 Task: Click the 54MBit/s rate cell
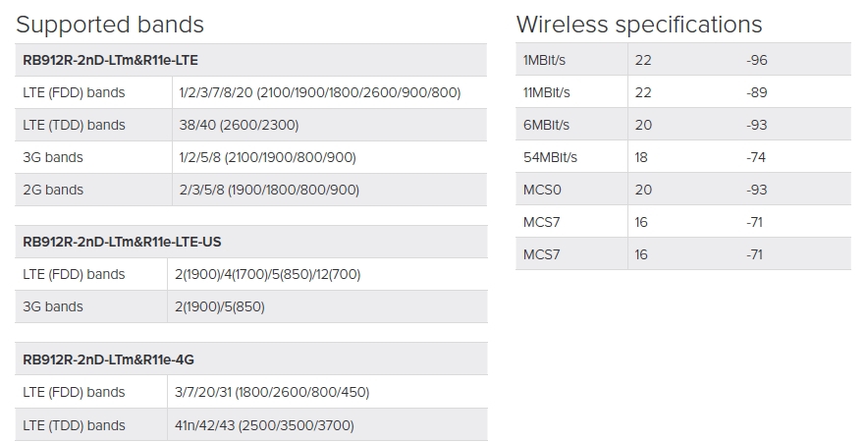550,157
